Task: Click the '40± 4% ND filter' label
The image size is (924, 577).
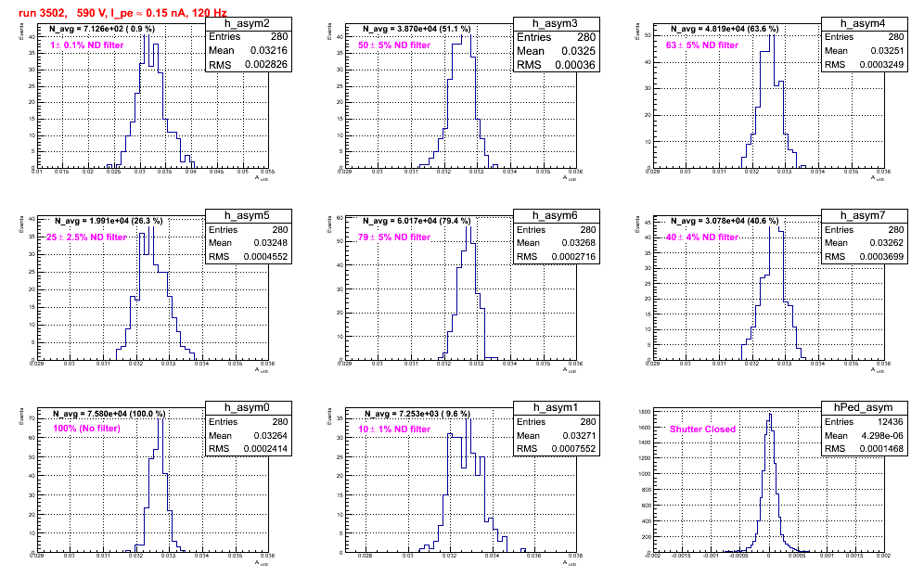Action: 702,237
